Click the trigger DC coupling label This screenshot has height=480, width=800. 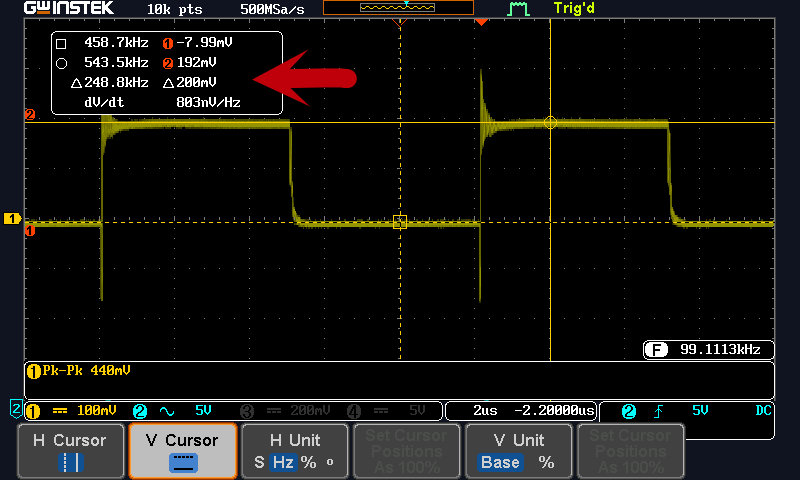tap(763, 410)
